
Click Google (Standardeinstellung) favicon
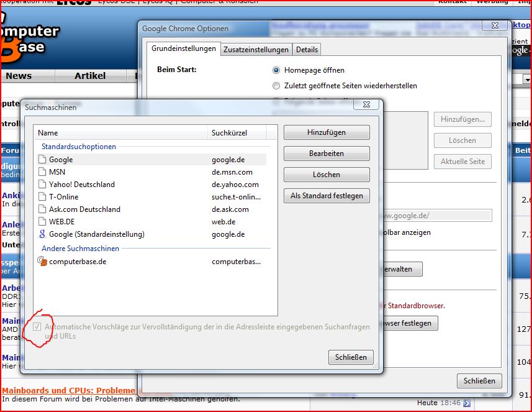[x=42, y=234]
